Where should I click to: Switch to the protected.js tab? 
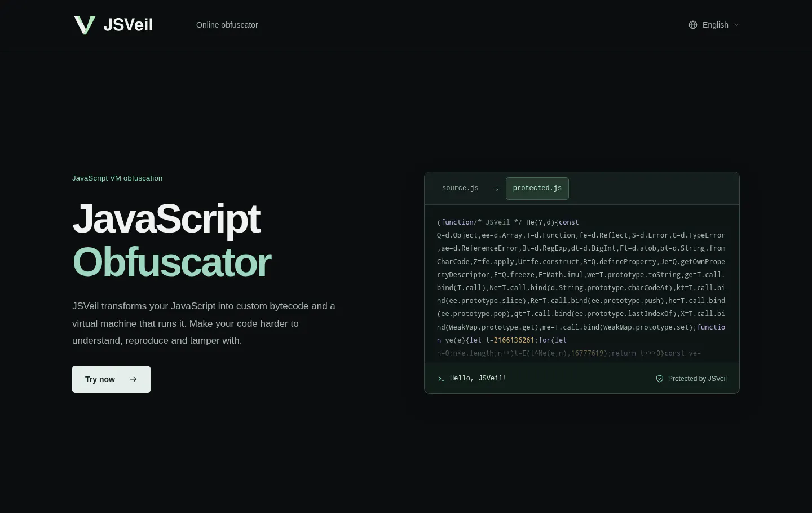click(537, 188)
